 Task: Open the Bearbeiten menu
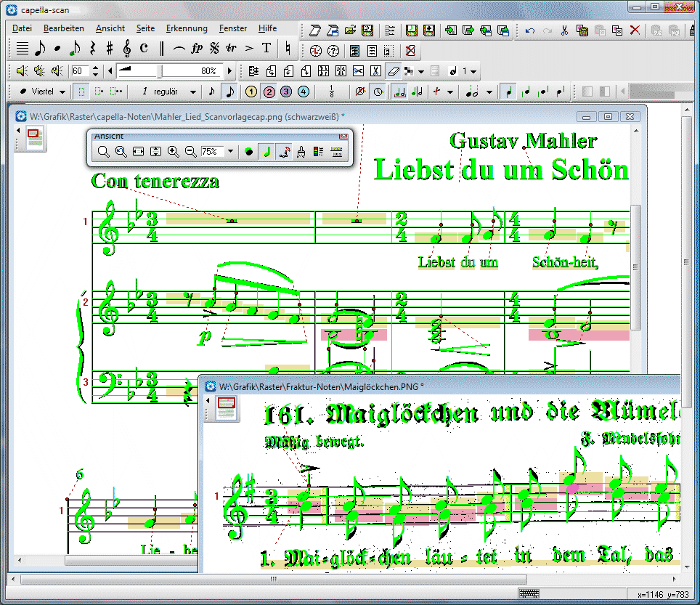point(63,28)
